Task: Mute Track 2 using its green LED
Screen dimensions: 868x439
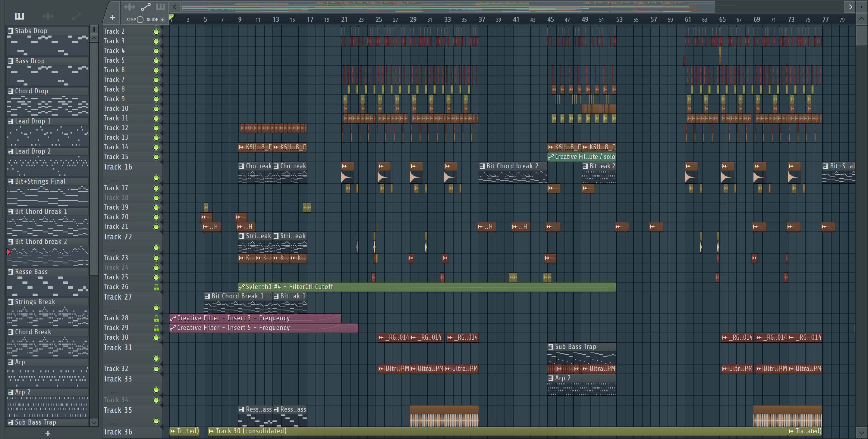Action: click(156, 32)
